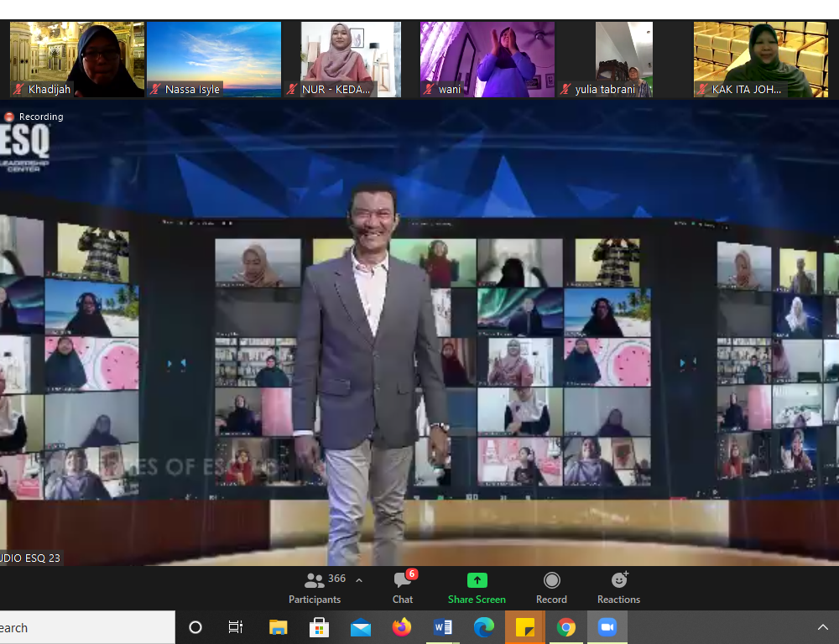This screenshot has width=839, height=644.
Task: Click yulia tabrani's video tile
Action: pos(624,59)
